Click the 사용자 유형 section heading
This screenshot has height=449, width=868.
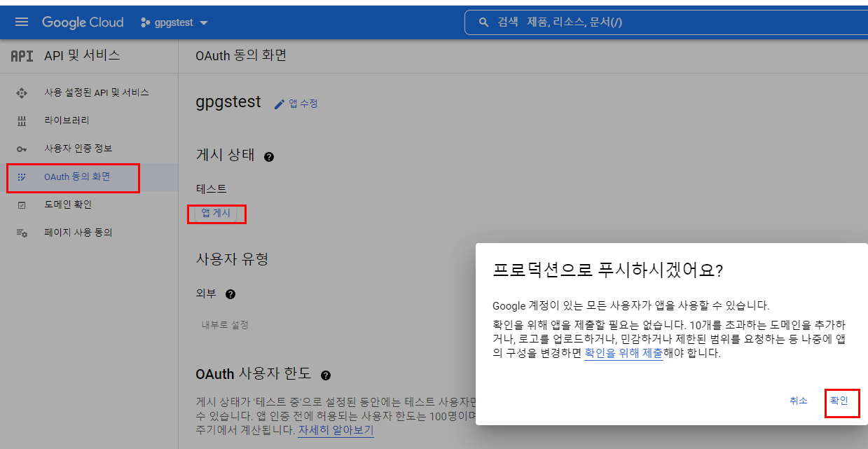[232, 259]
